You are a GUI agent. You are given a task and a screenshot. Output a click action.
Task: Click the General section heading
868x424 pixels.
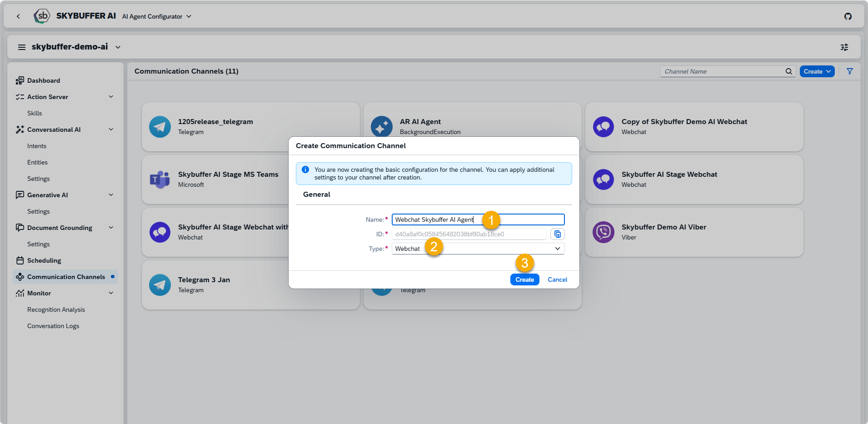click(317, 195)
